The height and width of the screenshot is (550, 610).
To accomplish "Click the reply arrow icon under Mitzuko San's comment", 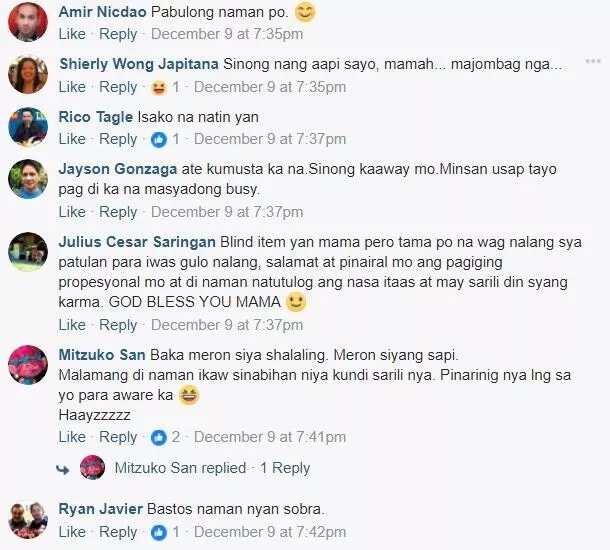I will coord(63,469).
